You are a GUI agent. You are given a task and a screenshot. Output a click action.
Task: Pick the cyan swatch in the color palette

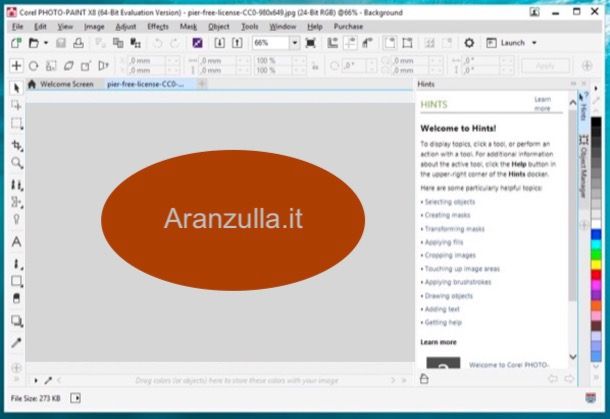[596, 244]
